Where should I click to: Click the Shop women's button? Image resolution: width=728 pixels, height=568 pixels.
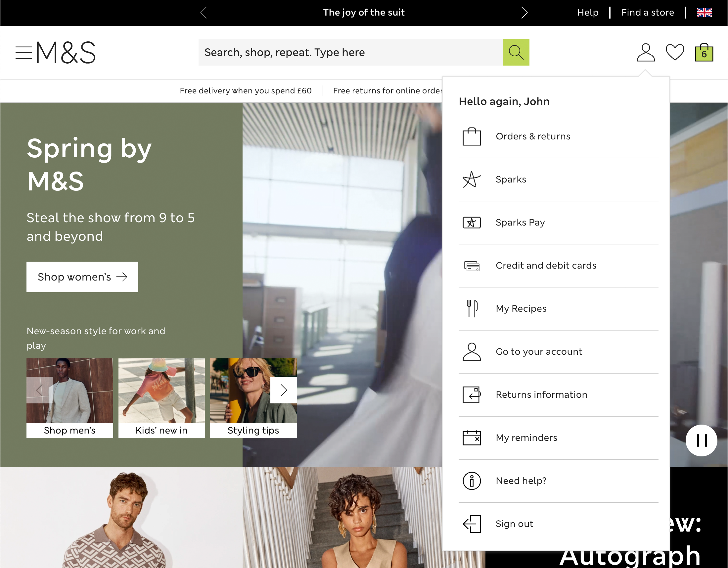click(x=82, y=277)
